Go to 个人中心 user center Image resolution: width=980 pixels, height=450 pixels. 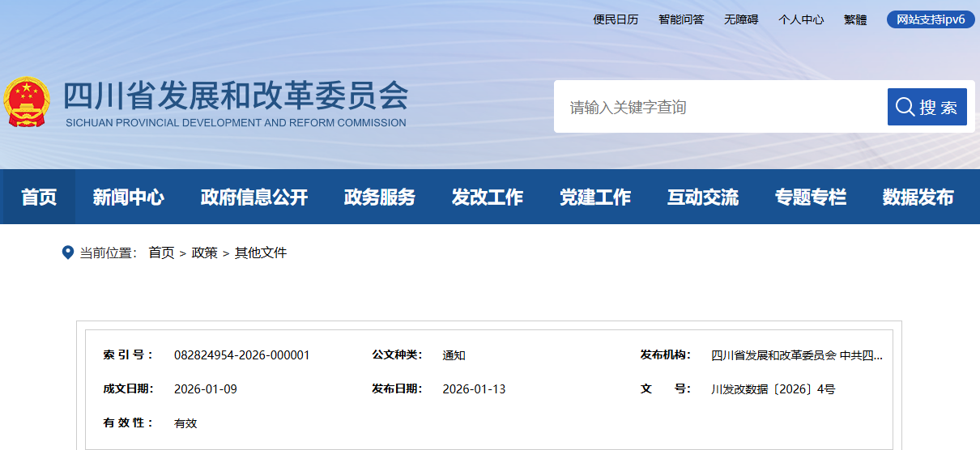801,19
